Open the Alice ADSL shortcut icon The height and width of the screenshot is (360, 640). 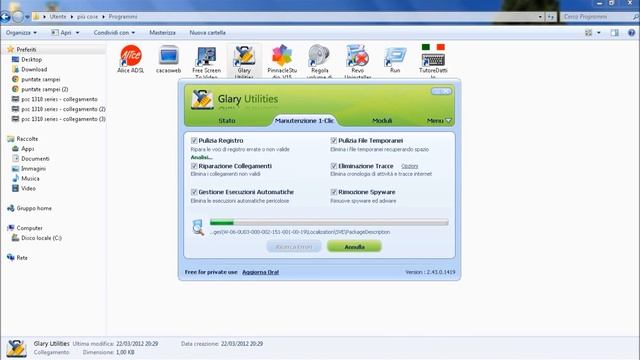[x=131, y=56]
